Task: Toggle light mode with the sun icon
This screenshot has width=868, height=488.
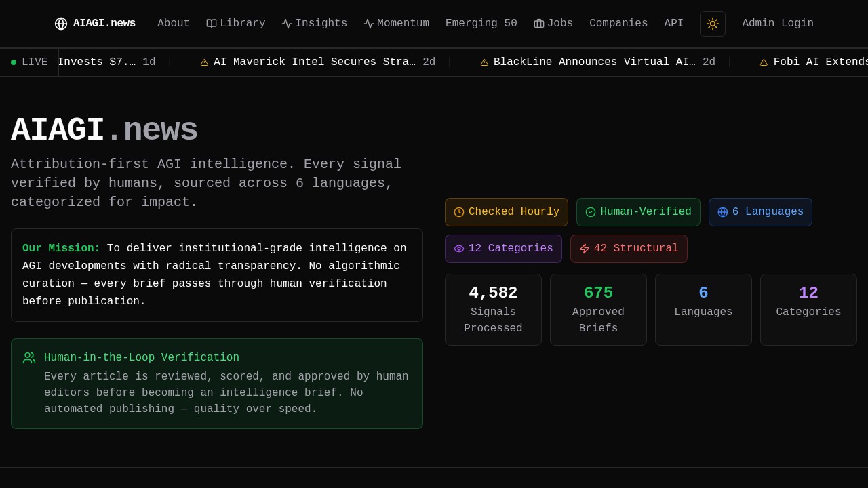Action: click(x=712, y=24)
